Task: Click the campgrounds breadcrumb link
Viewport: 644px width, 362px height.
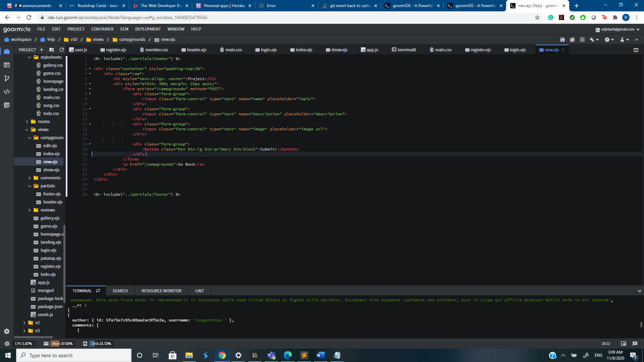Action: pos(132,40)
